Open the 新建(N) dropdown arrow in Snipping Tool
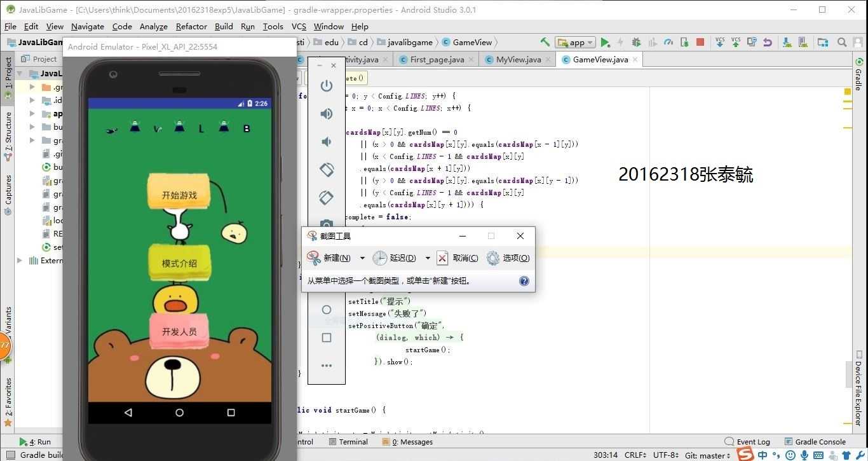 [x=362, y=258]
